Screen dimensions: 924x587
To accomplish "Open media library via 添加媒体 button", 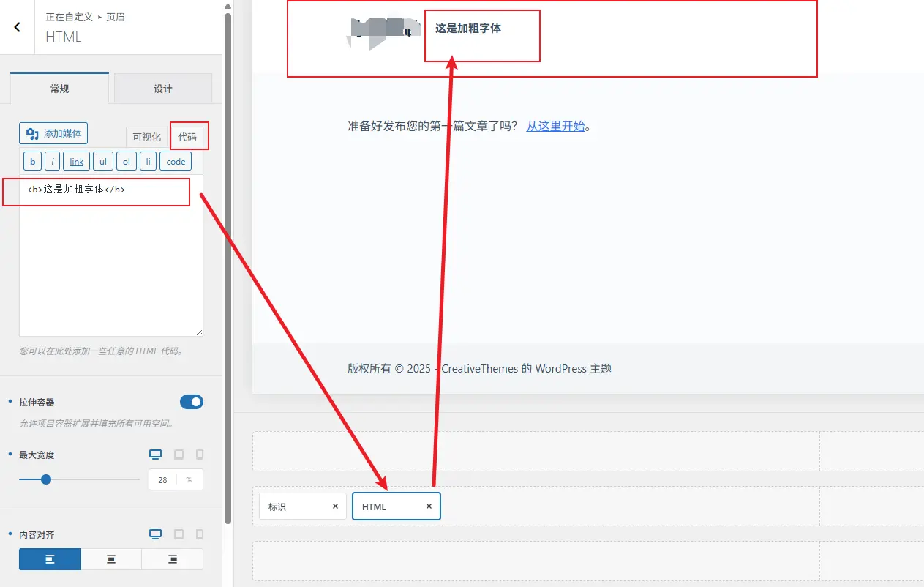I will click(53, 133).
